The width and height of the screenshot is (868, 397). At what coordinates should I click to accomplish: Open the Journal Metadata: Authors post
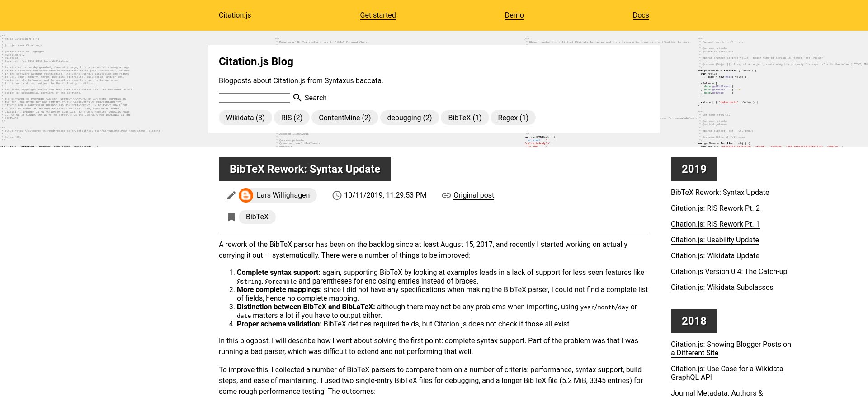pos(717,393)
